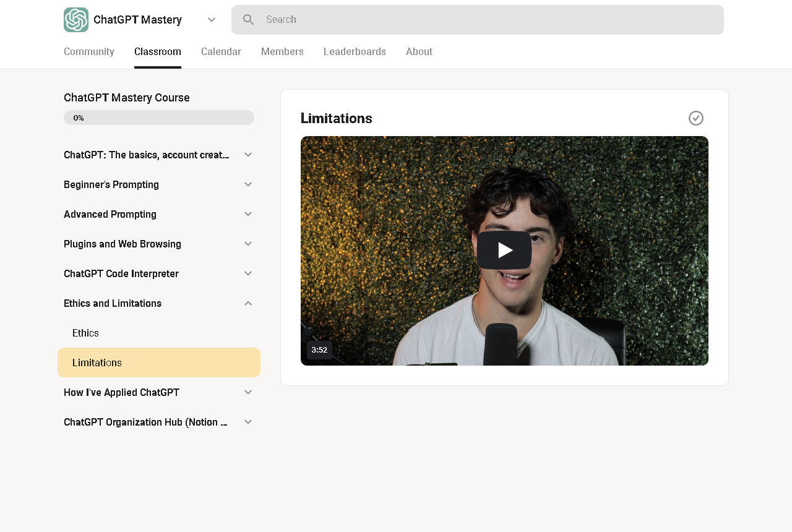
Task: Expand the Advanced Prompting chevron
Action: pos(248,214)
